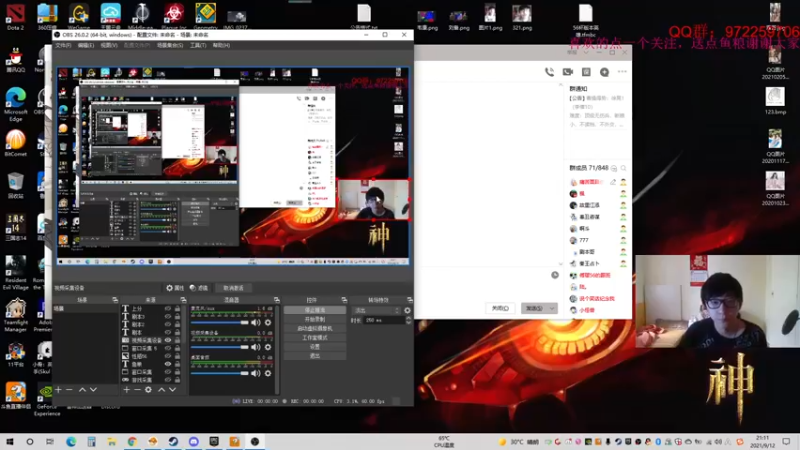
Task: Undock the Scene Transitions panel with its popout icon
Action: point(409,300)
